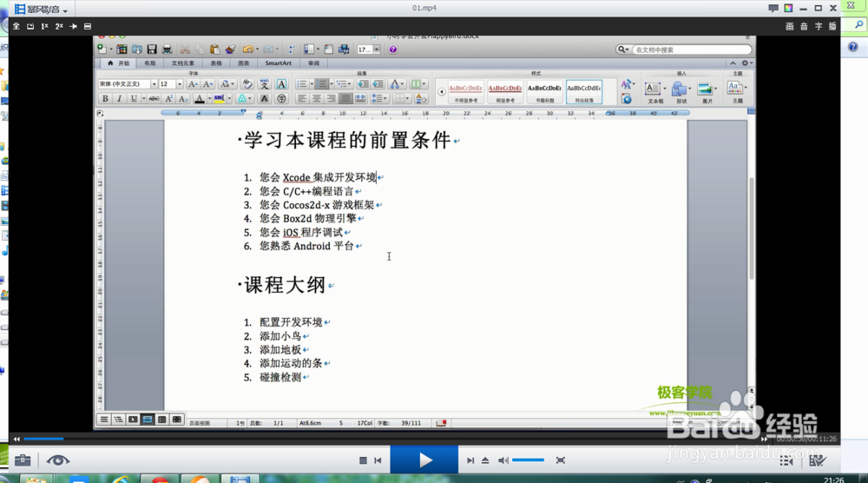Click the Distributed alignment icon
Image resolution: width=868 pixels, height=483 pixels.
click(x=360, y=98)
